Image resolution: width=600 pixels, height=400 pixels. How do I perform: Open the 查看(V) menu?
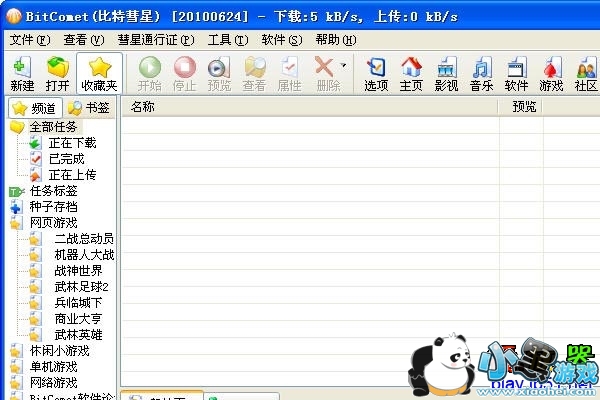tap(84, 40)
